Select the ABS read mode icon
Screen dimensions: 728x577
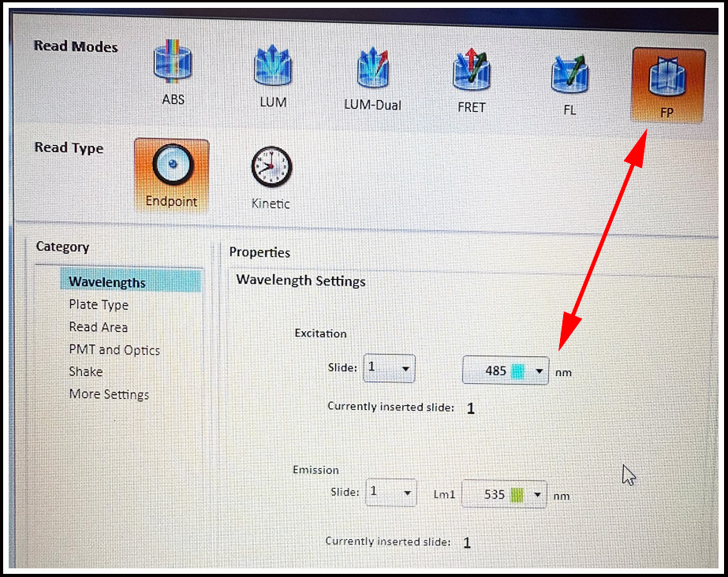173,69
